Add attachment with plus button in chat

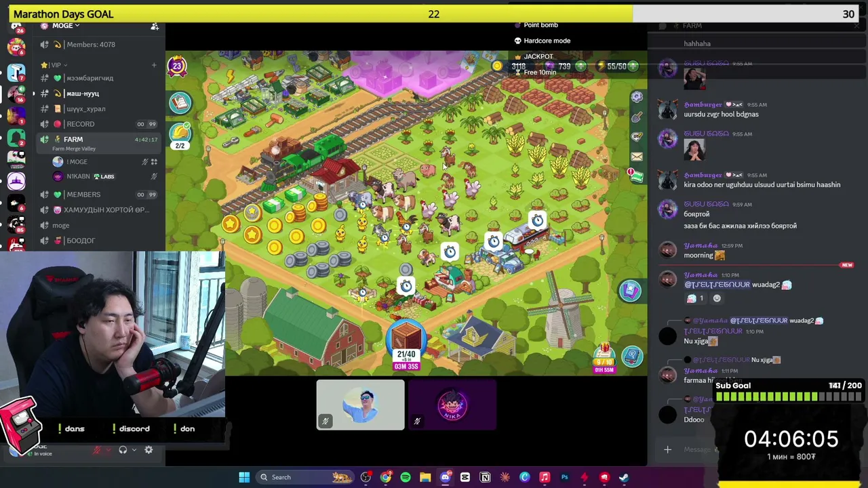[x=668, y=449]
